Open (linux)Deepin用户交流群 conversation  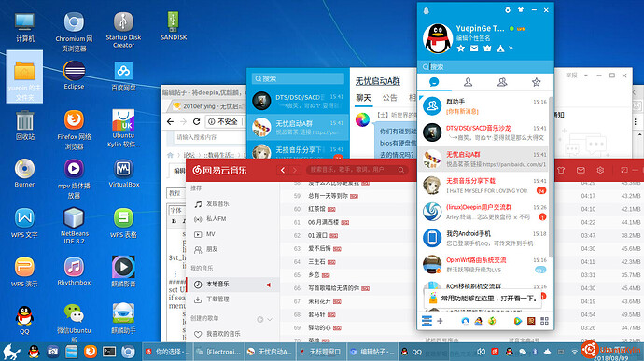[483, 212]
